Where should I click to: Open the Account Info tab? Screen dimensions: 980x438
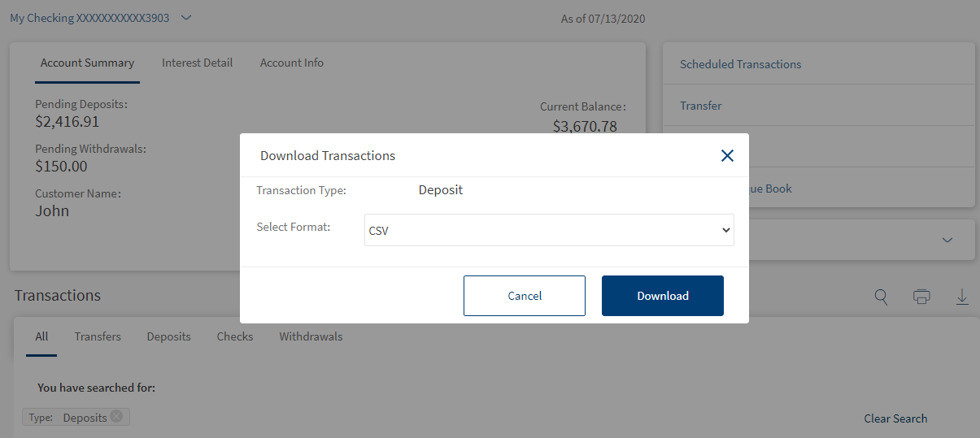[x=292, y=63]
